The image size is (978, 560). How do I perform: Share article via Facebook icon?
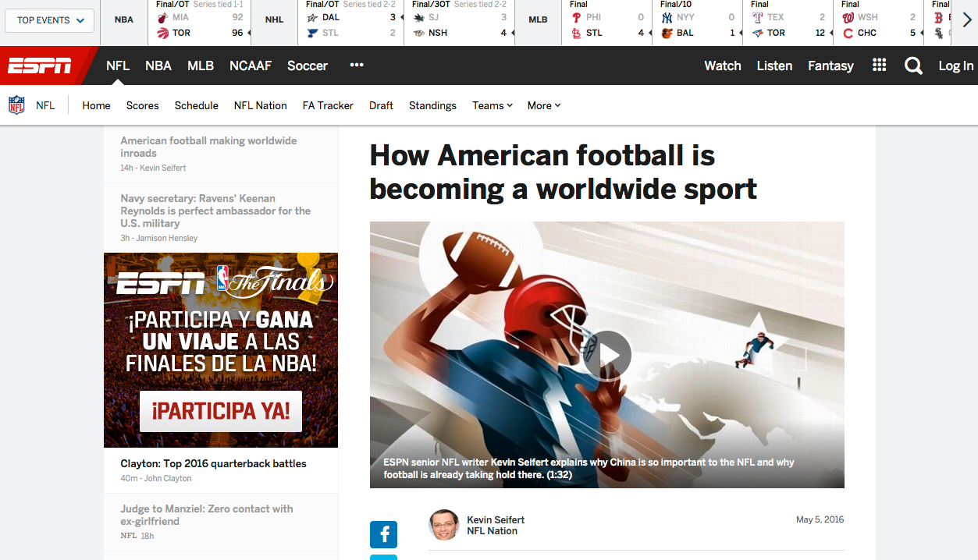383,534
